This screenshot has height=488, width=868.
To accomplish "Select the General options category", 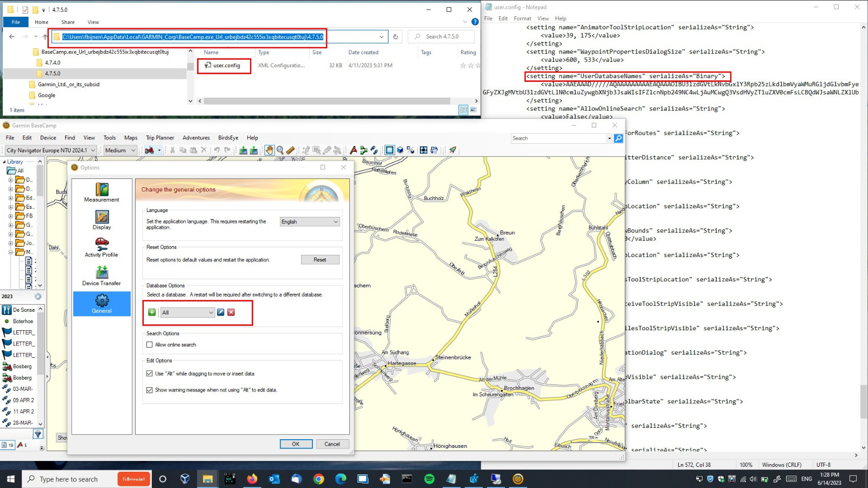I will coord(101,304).
